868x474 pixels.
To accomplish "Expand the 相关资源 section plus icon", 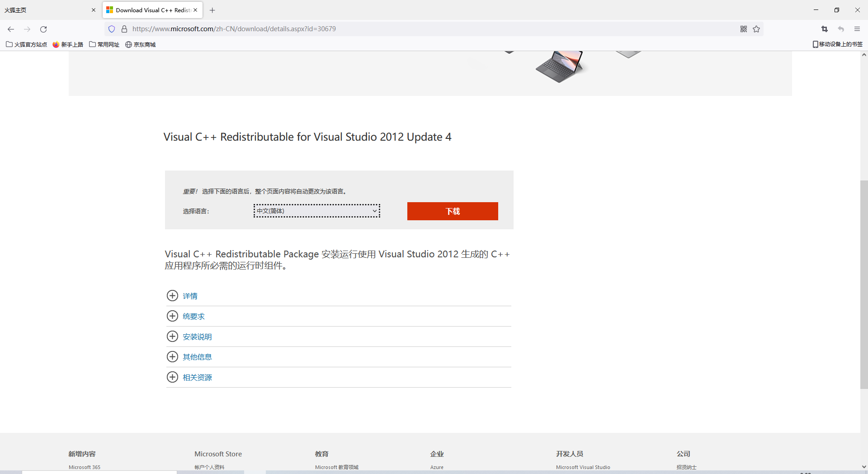I will pos(172,377).
